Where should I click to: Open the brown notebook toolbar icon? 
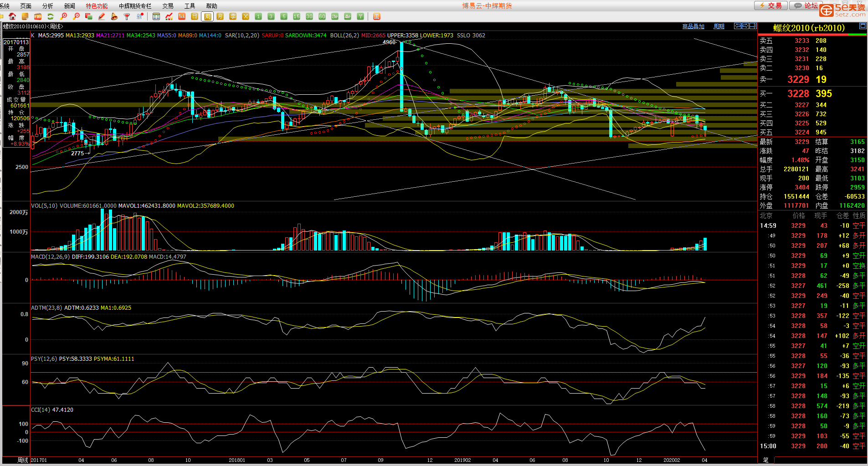25,16
